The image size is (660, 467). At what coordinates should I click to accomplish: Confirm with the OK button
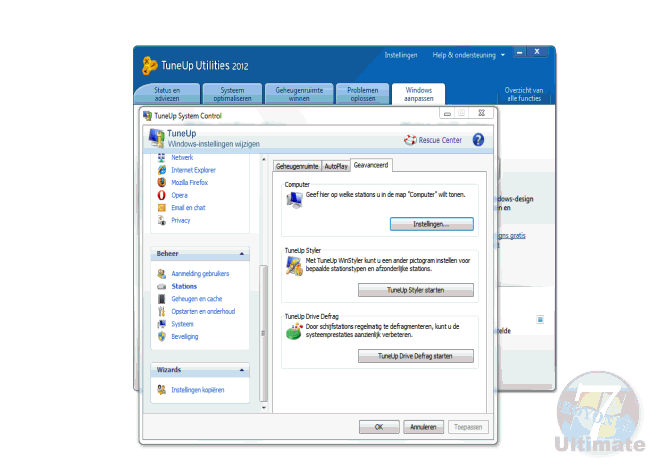tap(379, 427)
